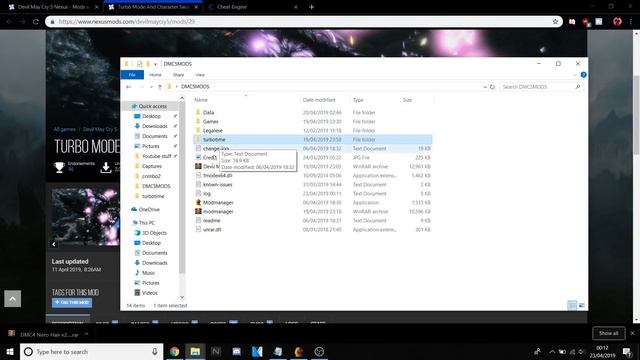The width and height of the screenshot is (640, 360).
Task: Open the File ribbon tab
Action: point(132,75)
